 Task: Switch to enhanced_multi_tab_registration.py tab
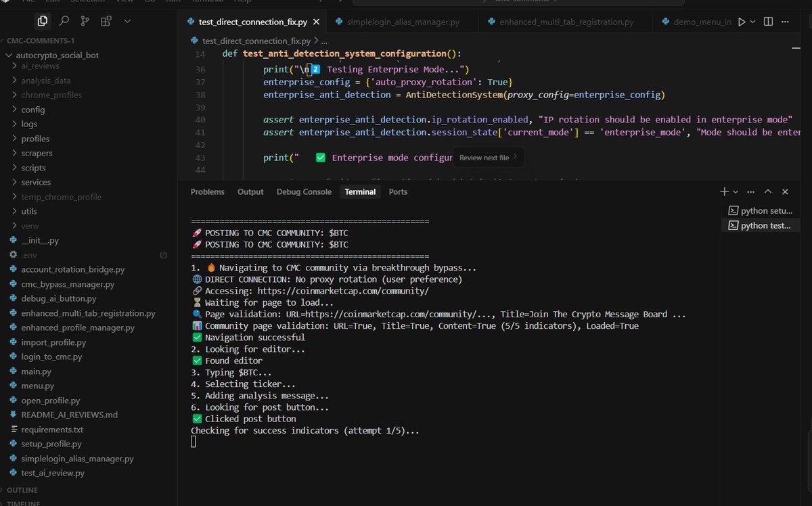click(x=567, y=22)
